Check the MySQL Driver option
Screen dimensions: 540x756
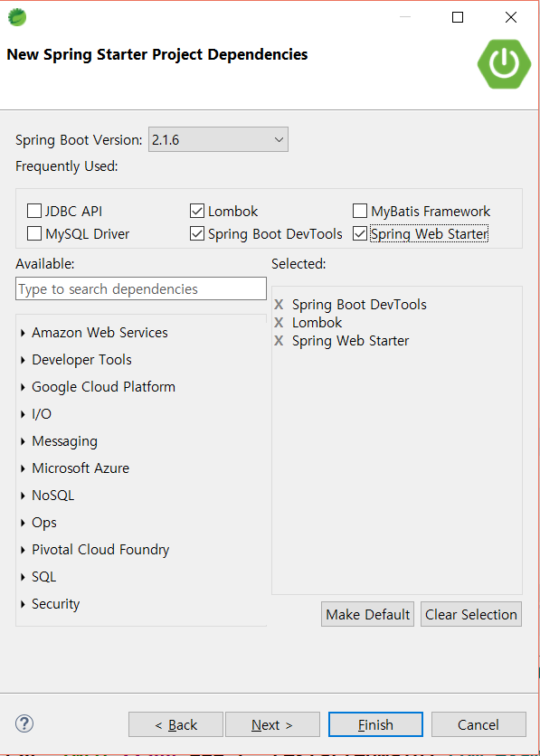(34, 234)
